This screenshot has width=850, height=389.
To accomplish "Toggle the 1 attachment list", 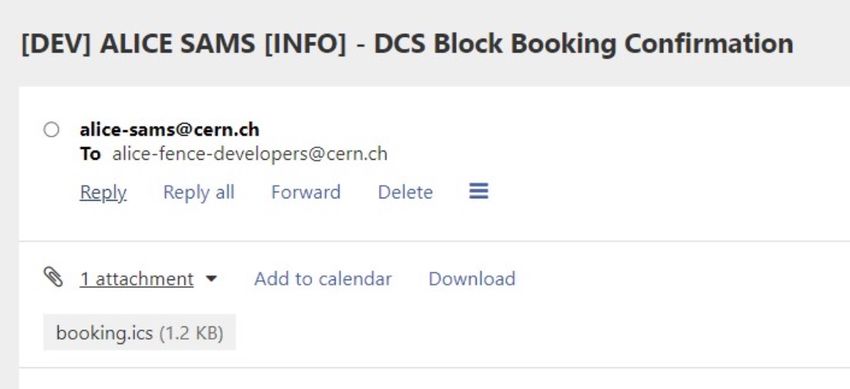I will [x=137, y=279].
